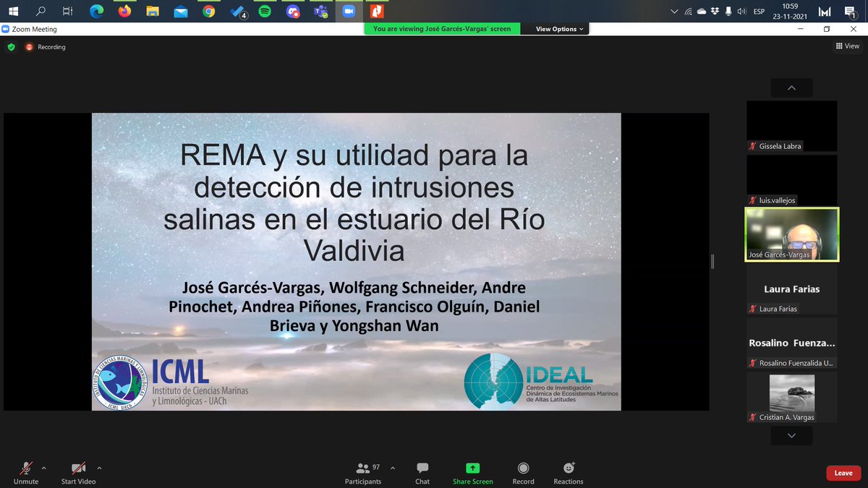Open Task View in taskbar
The height and width of the screenshot is (488, 868).
[x=68, y=11]
